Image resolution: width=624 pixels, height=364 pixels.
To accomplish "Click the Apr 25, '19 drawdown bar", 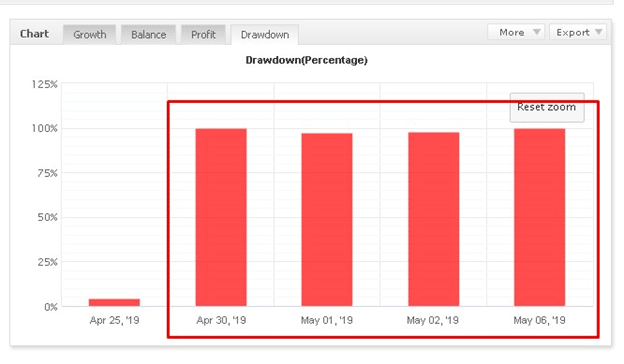I will tap(114, 302).
